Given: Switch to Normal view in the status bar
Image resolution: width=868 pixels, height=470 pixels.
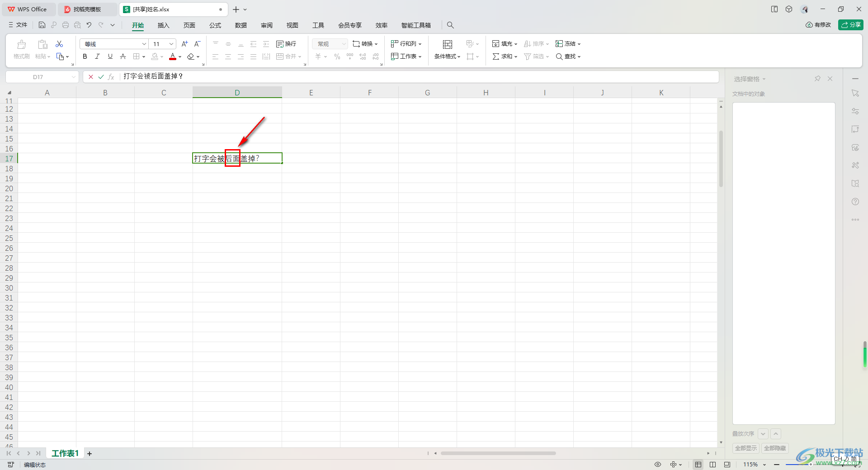Looking at the screenshot, I should (x=698, y=465).
